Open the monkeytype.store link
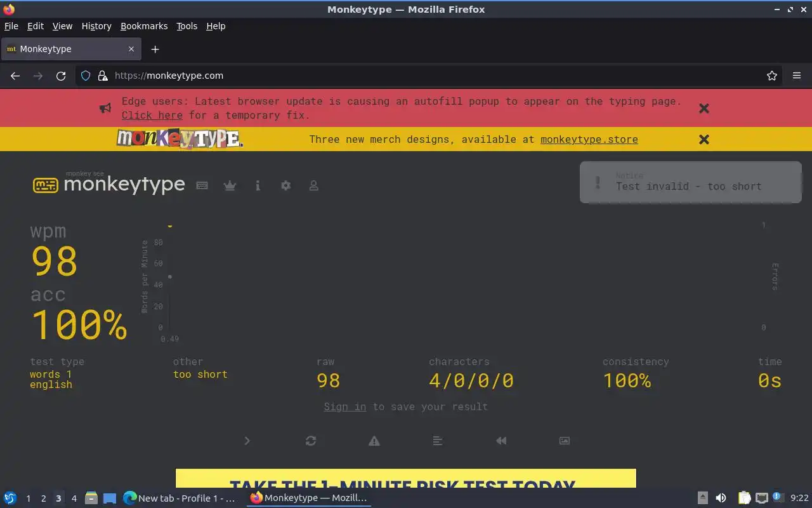 pos(589,139)
